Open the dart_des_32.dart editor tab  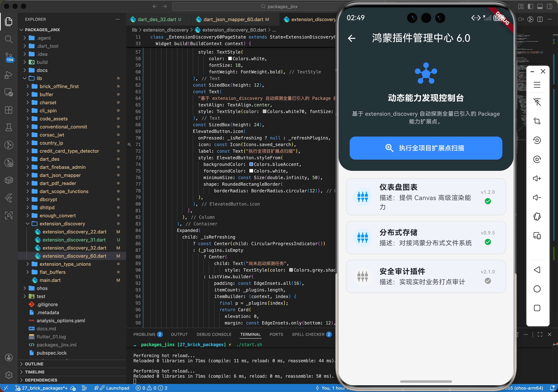tap(157, 19)
